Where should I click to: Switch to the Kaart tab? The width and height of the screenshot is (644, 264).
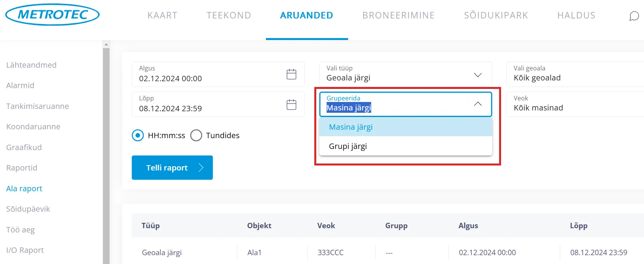[162, 15]
